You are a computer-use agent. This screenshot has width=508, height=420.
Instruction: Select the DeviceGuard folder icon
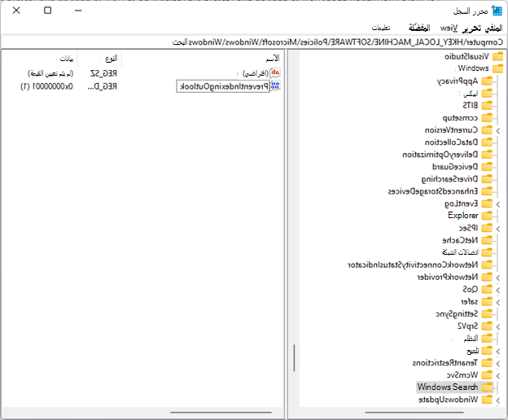coord(487,167)
